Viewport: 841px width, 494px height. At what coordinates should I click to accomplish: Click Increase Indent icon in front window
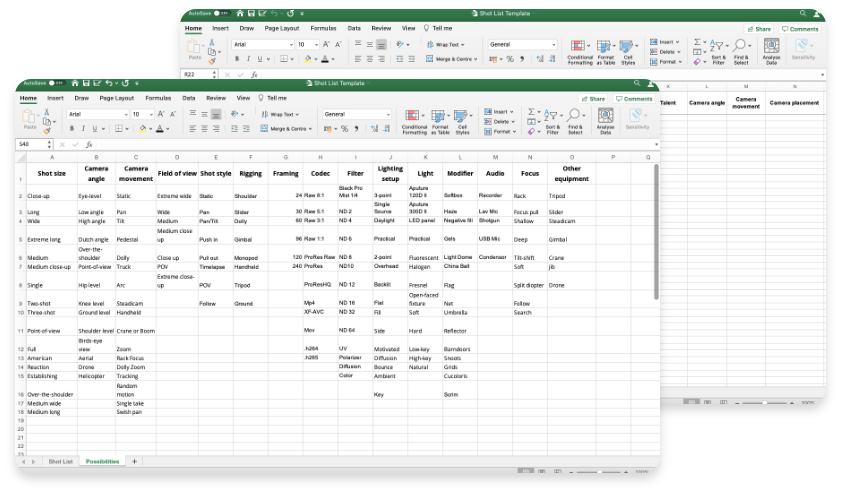pyautogui.click(x=246, y=129)
